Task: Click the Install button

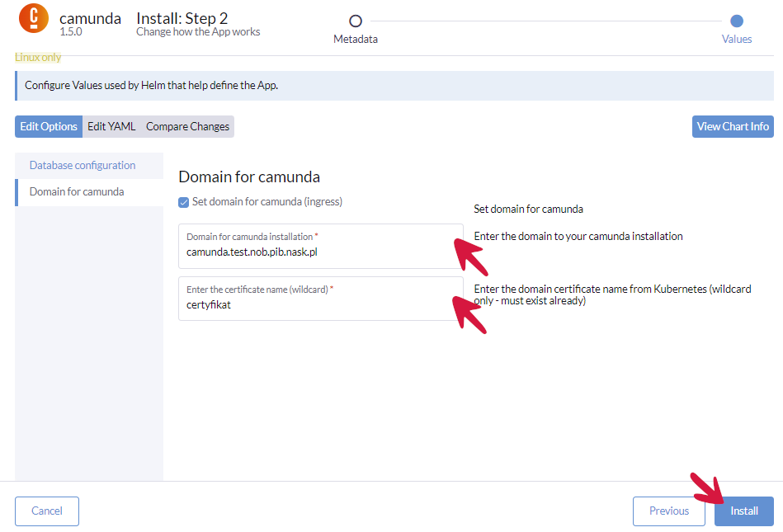Action: 743,511
